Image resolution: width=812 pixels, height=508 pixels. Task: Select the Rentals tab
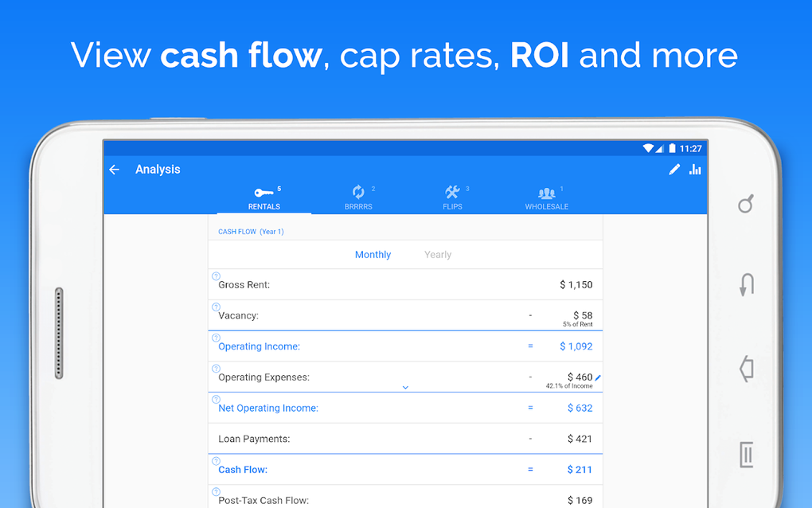[264, 197]
